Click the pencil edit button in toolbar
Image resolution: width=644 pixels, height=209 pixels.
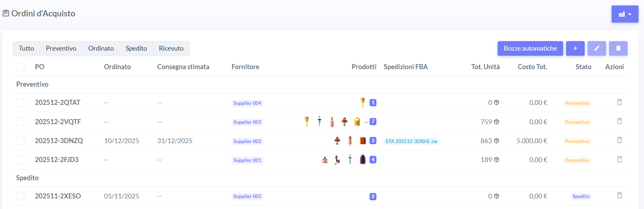(x=596, y=48)
